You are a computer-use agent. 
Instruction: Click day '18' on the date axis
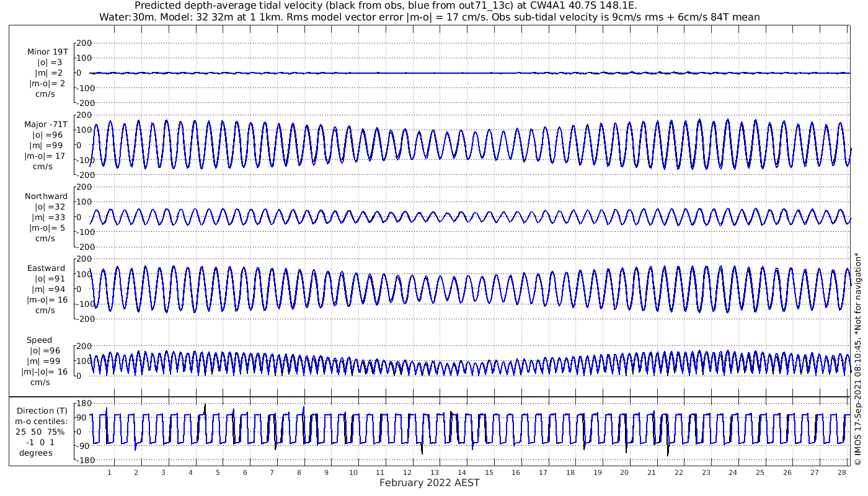coord(570,472)
